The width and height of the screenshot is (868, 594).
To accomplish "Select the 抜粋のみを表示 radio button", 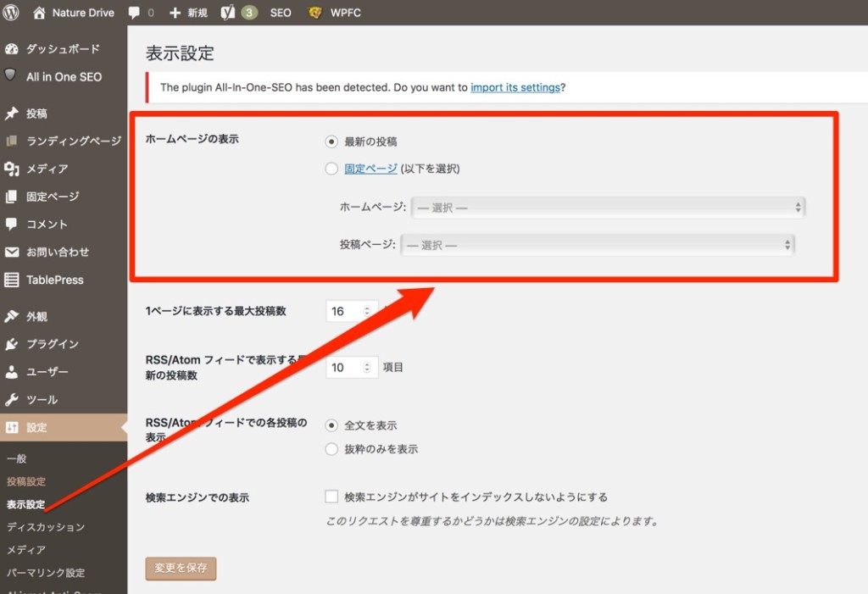I will 331,448.
